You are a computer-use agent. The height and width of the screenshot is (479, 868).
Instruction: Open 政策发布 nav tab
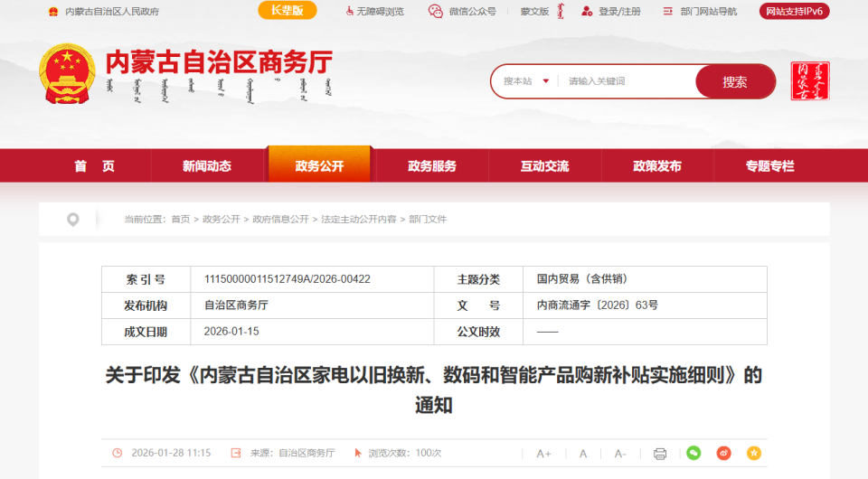pos(657,166)
